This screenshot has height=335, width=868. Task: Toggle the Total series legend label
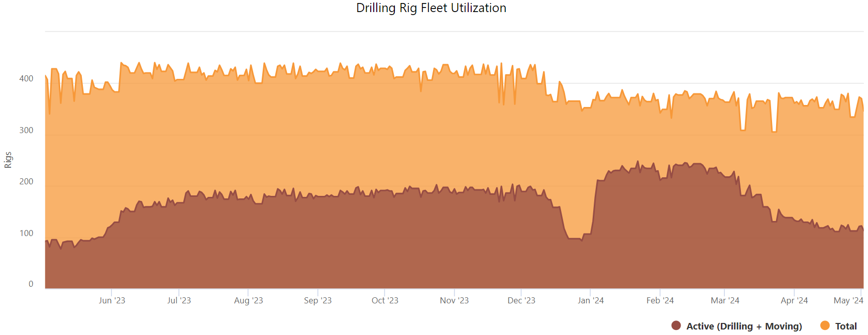(846, 326)
